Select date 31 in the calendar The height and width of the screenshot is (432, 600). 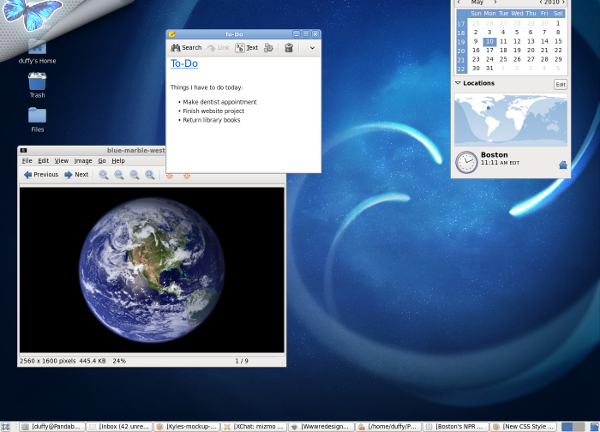coord(489,68)
